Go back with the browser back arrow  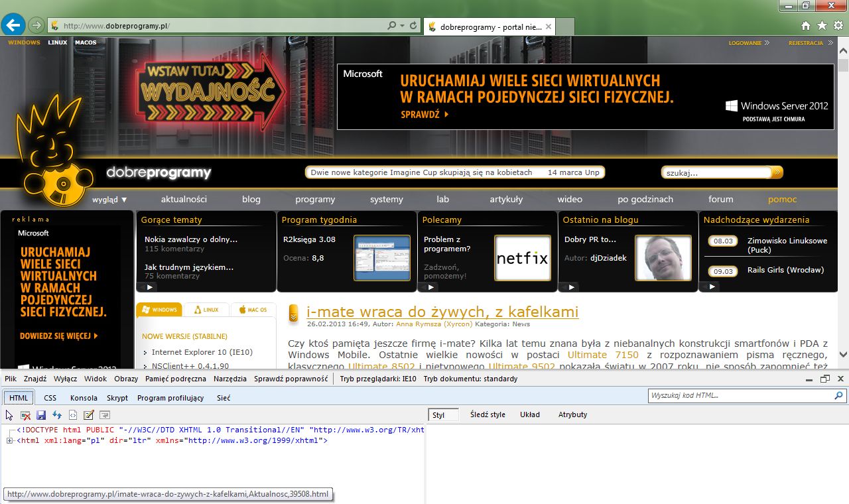point(13,25)
